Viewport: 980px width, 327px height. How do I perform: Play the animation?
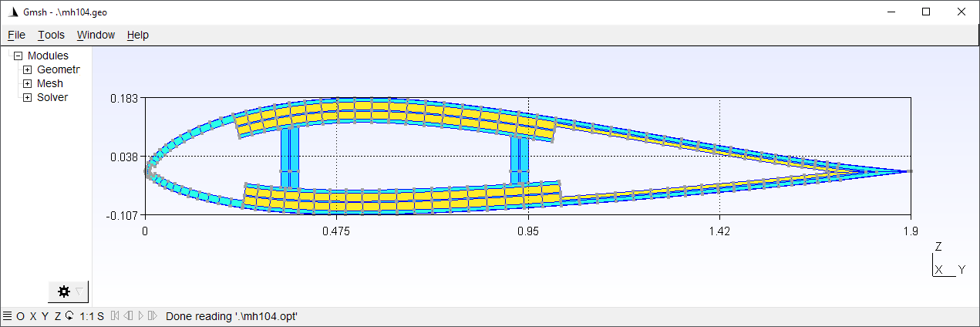coord(140,315)
